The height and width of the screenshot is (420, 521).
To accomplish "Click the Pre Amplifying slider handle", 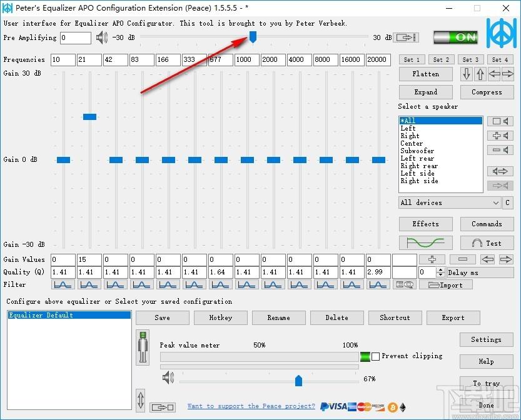I will (x=253, y=37).
